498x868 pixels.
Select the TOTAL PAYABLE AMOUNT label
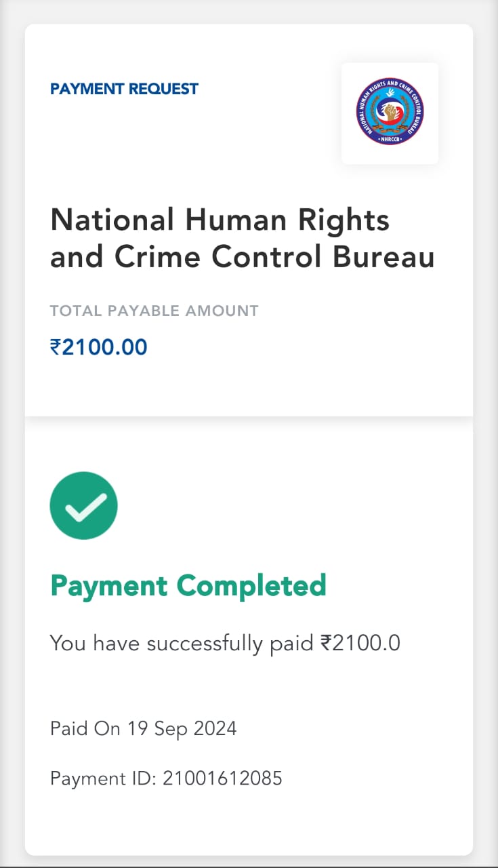point(154,311)
